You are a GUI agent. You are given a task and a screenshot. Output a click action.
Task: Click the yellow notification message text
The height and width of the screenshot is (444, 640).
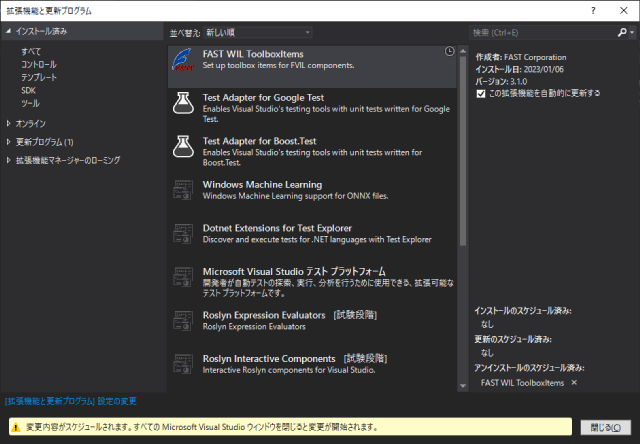(x=202, y=427)
